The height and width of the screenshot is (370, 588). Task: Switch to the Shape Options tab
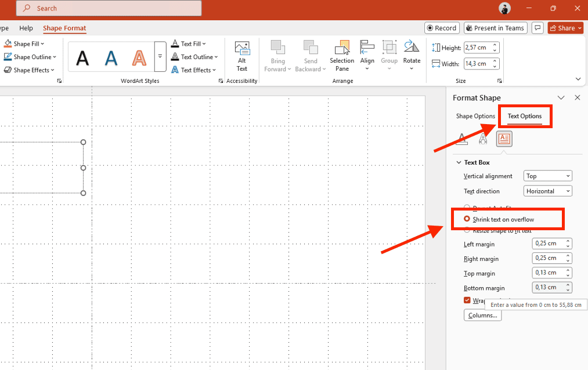[x=475, y=116]
